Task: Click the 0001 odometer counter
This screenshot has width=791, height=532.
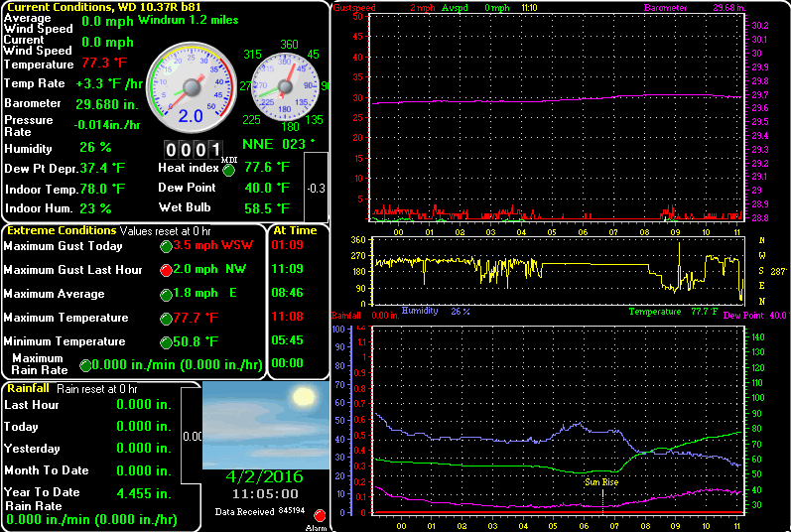Action: pyautogui.click(x=193, y=150)
